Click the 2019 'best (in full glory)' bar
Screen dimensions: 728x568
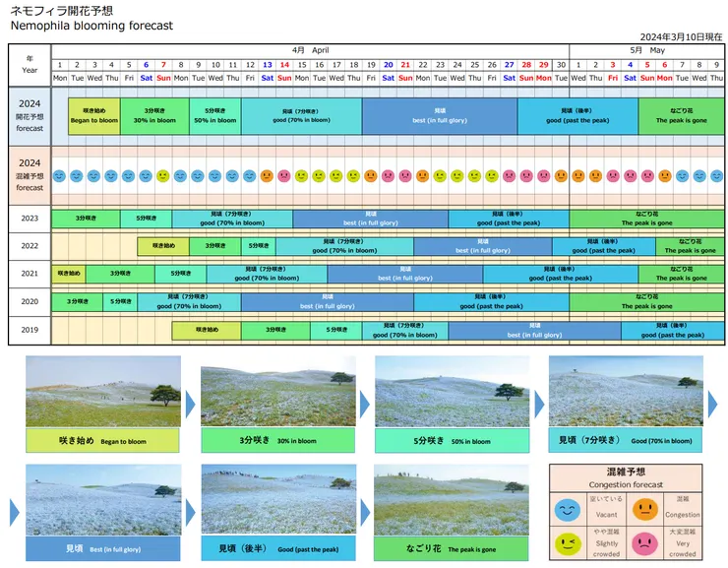pos(535,330)
